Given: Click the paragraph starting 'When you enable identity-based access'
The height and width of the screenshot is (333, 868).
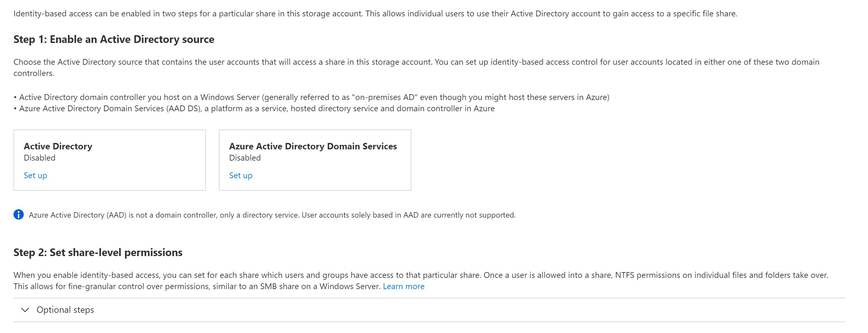Looking at the screenshot, I should coord(420,275).
